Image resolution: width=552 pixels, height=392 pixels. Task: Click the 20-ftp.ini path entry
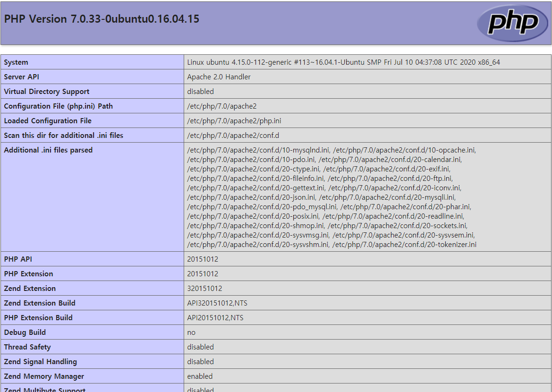tap(391, 179)
